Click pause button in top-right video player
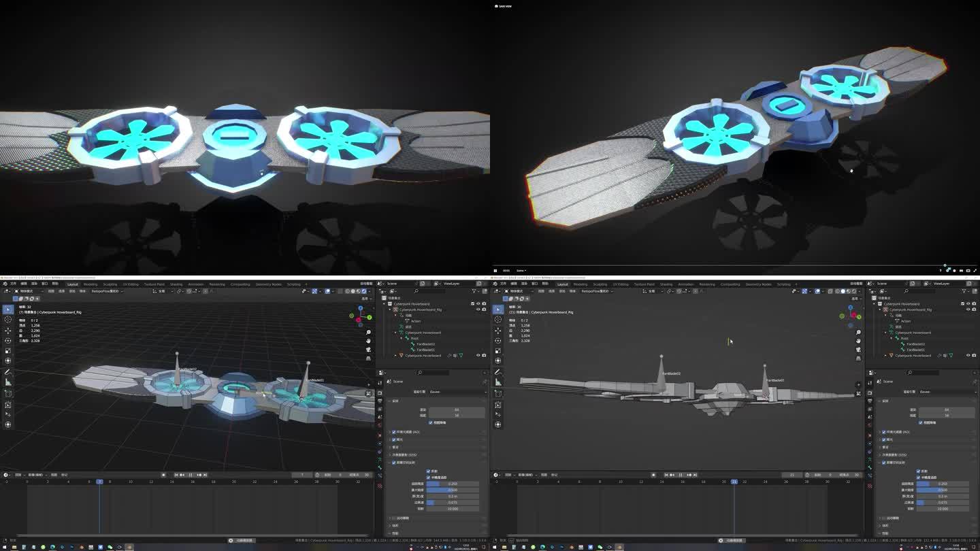Viewport: 980px width, 551px height. click(x=495, y=271)
